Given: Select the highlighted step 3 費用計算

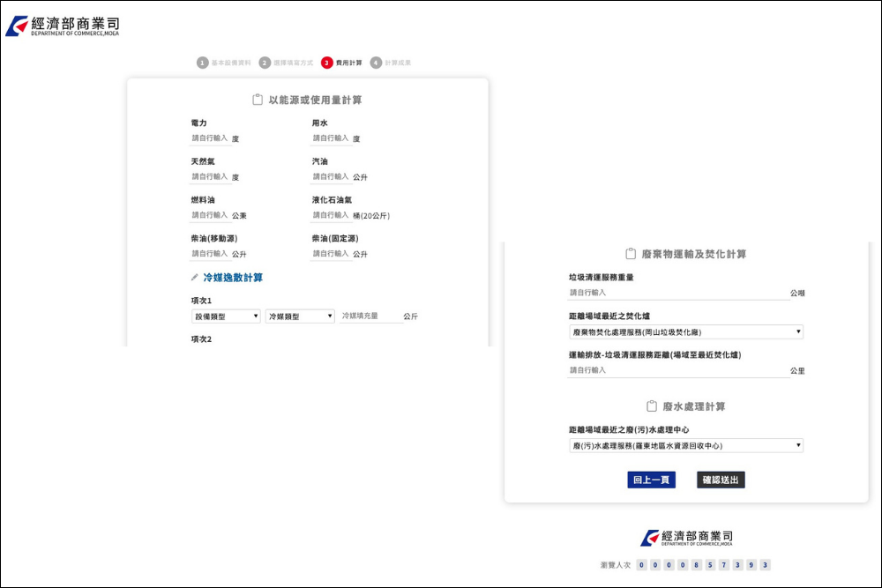Looking at the screenshot, I should pos(329,62).
